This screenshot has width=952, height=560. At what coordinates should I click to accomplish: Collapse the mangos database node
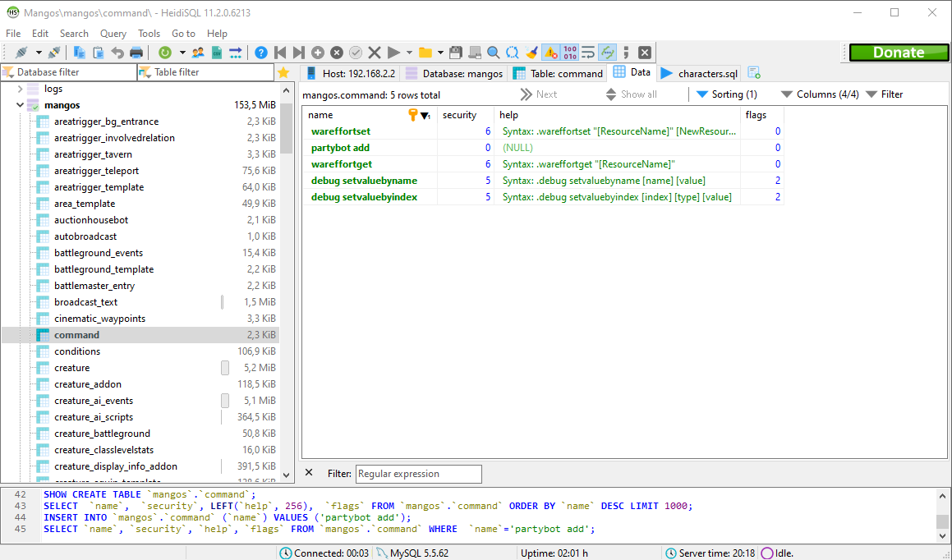20,105
